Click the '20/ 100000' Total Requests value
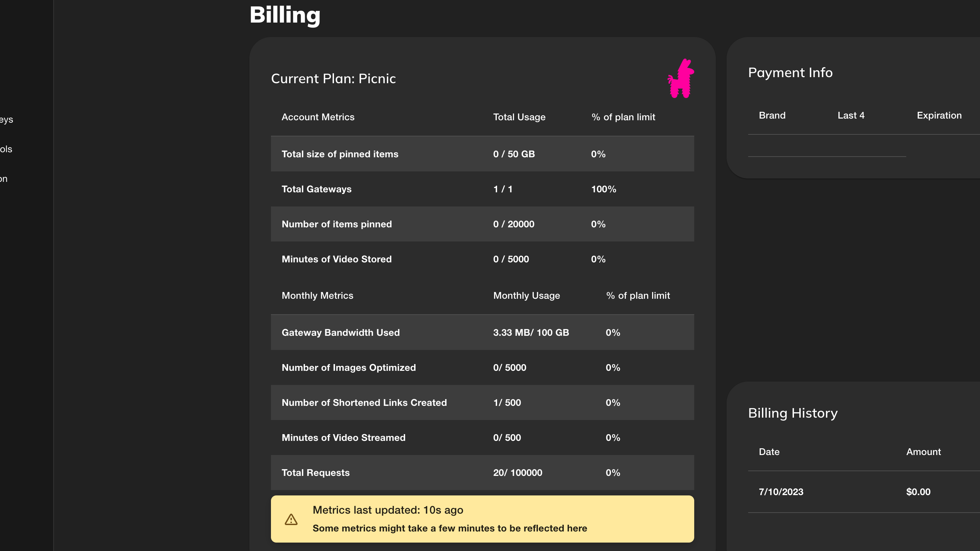Screen dimensions: 980x551 coord(517,473)
